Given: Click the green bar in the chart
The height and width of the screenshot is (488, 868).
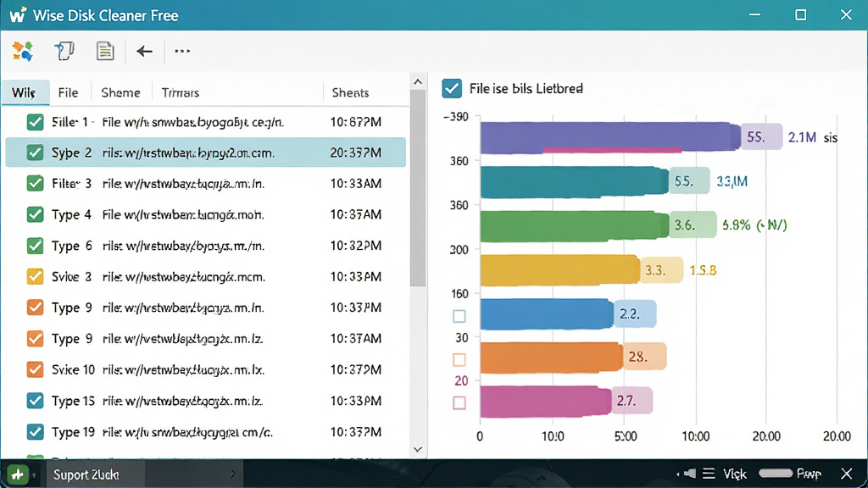Looking at the screenshot, I should [575, 225].
